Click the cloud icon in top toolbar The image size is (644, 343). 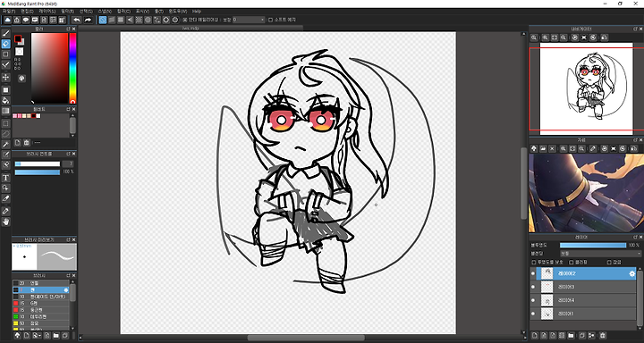tap(7, 20)
